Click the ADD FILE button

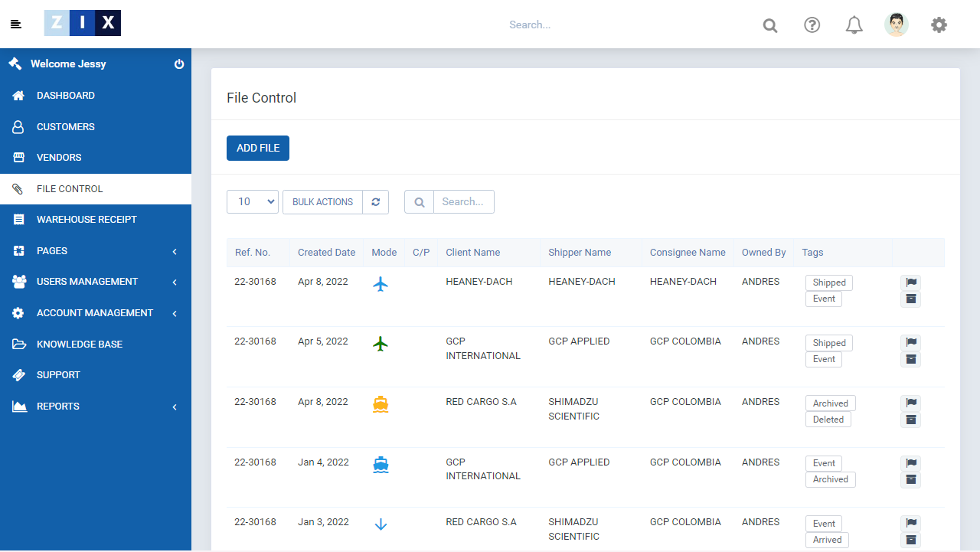tap(258, 149)
